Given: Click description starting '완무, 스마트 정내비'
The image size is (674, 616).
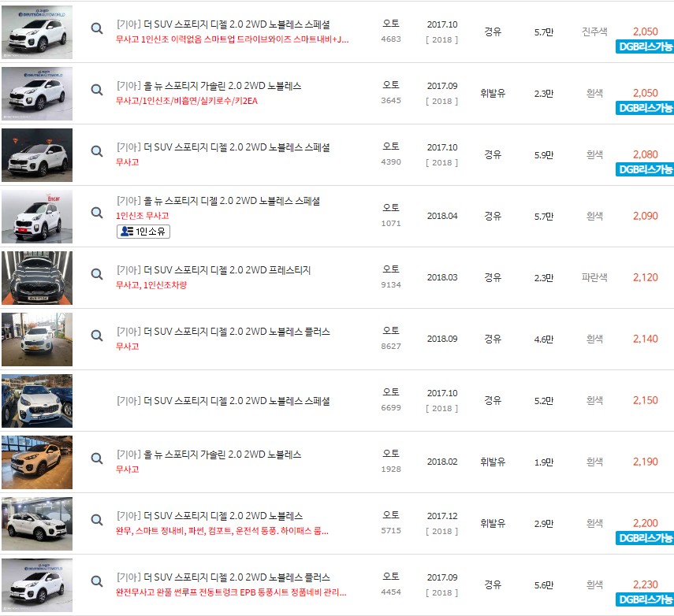Looking at the screenshot, I should [x=222, y=532].
